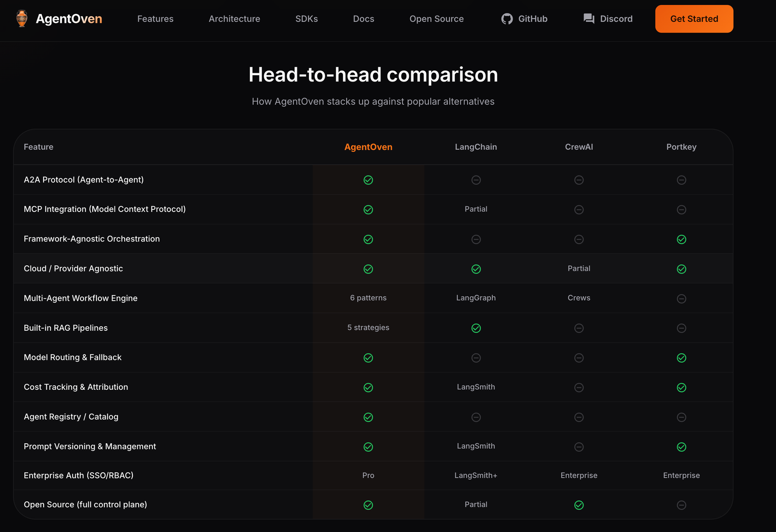The image size is (776, 532).
Task: Open the Features menu item
Action: 155,19
